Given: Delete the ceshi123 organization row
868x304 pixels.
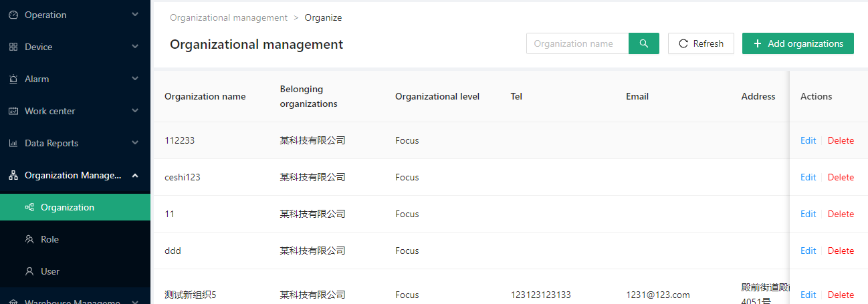Looking at the screenshot, I should (x=841, y=177).
